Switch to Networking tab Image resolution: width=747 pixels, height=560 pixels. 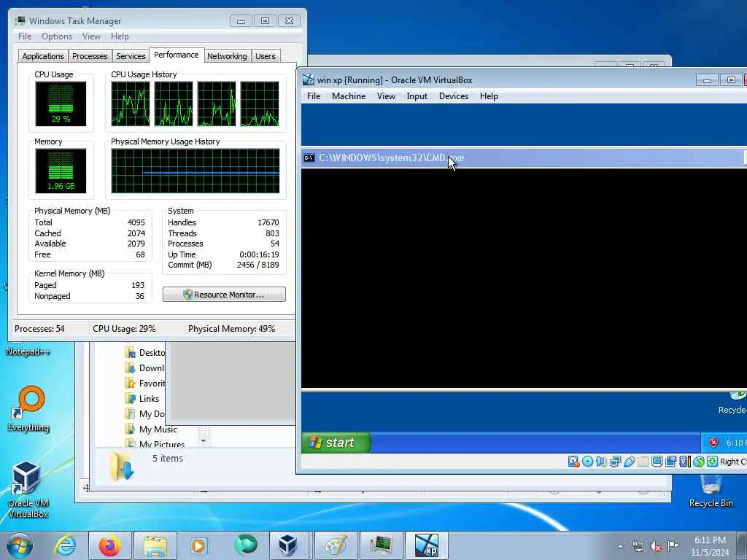tap(227, 56)
